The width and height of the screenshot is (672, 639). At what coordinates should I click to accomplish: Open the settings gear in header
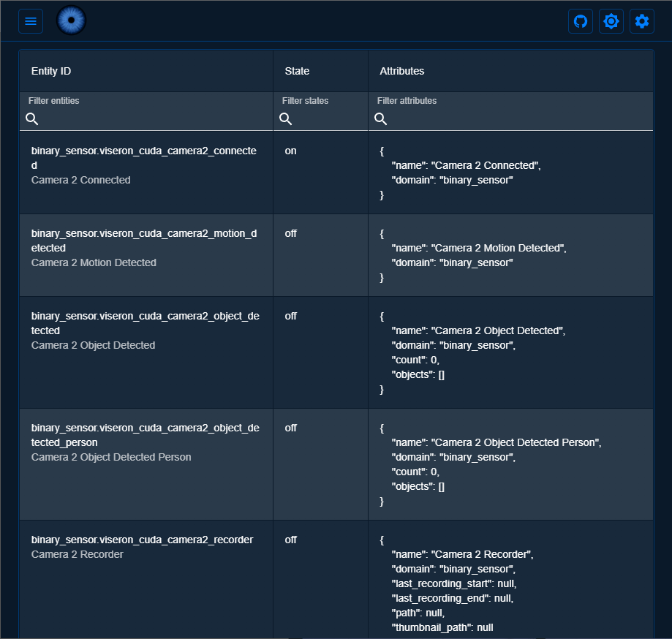[x=642, y=21]
